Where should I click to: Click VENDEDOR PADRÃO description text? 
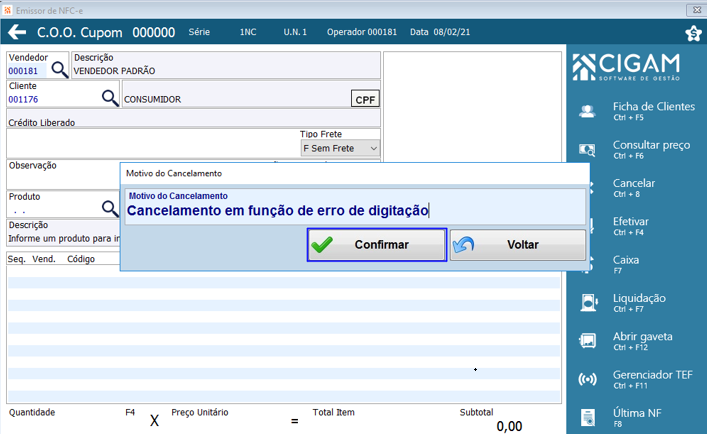click(x=114, y=71)
